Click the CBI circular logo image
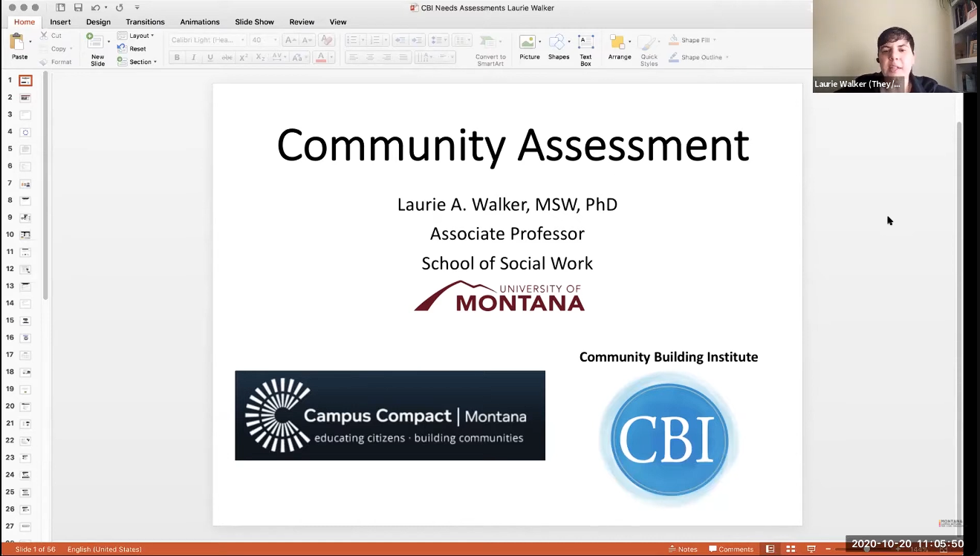This screenshot has width=980, height=556. click(669, 439)
